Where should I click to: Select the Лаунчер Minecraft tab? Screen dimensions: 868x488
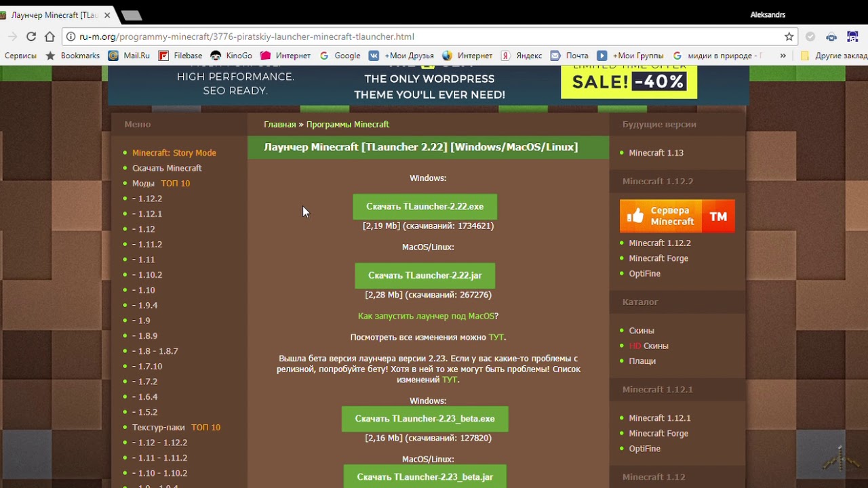(x=54, y=15)
